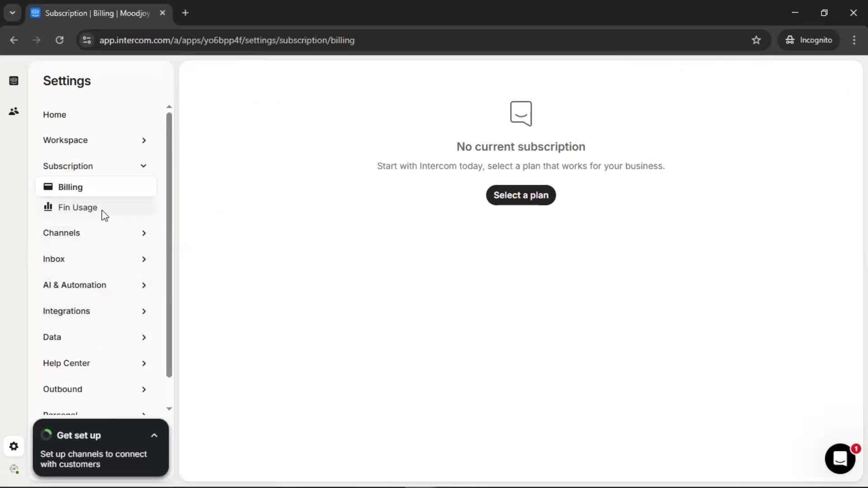
Task: Bookmark this page with the star icon
Action: [756, 40]
